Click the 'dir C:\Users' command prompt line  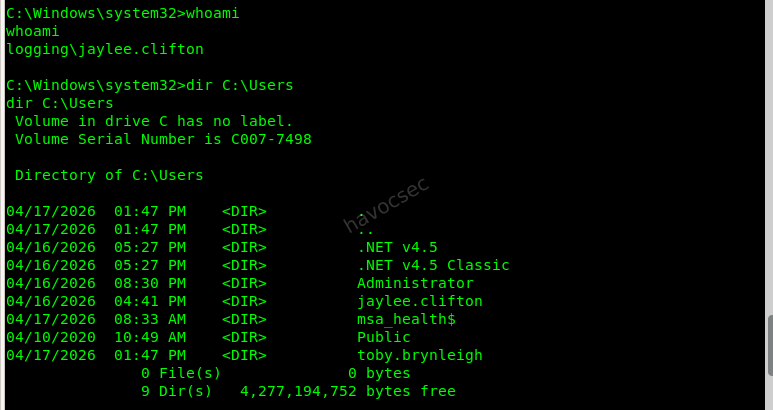pos(149,85)
